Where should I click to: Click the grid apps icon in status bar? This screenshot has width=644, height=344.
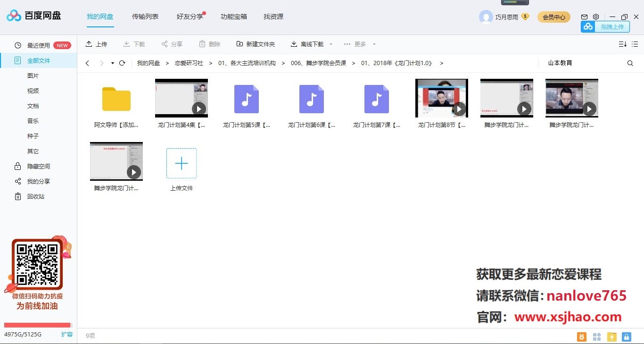click(597, 337)
